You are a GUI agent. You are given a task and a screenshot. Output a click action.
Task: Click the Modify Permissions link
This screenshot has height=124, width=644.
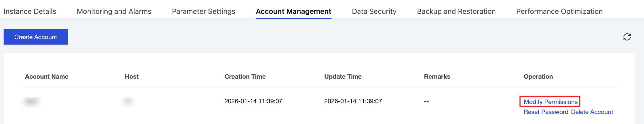click(550, 102)
